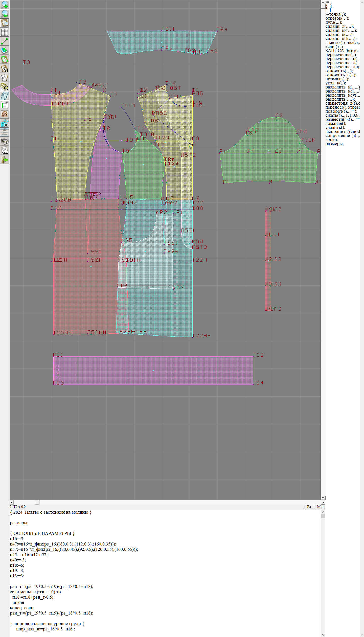Insert 'отрезок( , );' operator from list
The width and height of the screenshot is (364, 637).
point(337,18)
